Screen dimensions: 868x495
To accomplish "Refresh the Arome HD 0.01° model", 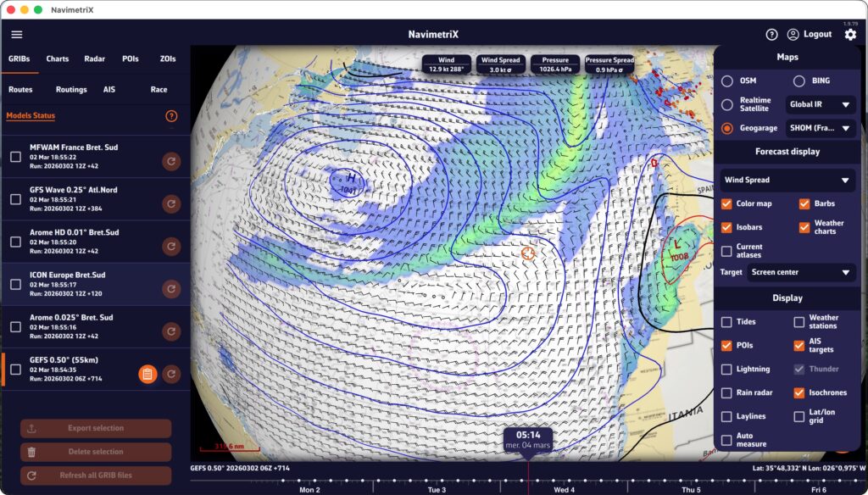I will point(171,247).
